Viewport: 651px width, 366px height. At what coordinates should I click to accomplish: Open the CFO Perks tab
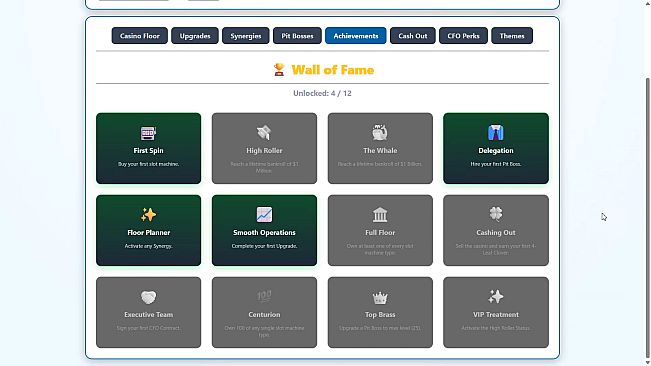(463, 36)
